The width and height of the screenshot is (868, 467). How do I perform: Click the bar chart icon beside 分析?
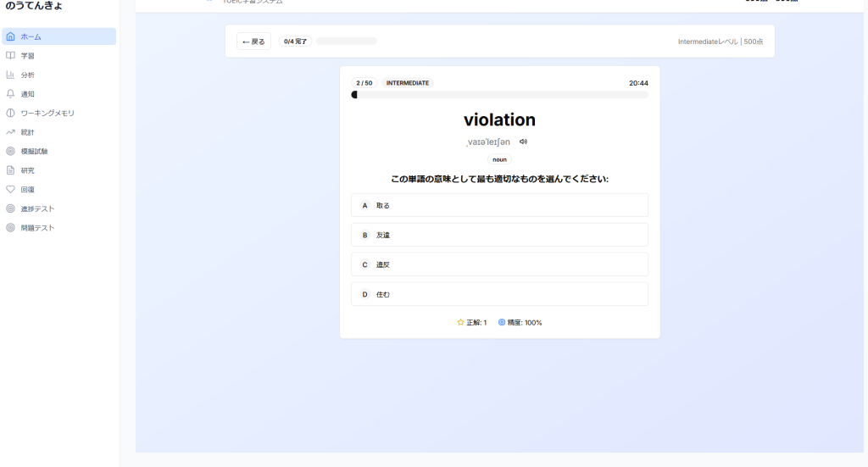point(11,75)
